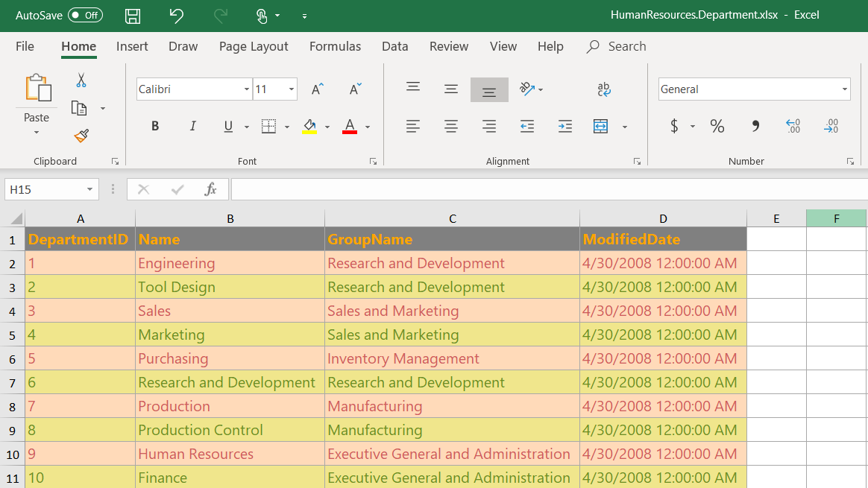Switch to the Page Layout tab
The image size is (868, 488).
coord(254,46)
